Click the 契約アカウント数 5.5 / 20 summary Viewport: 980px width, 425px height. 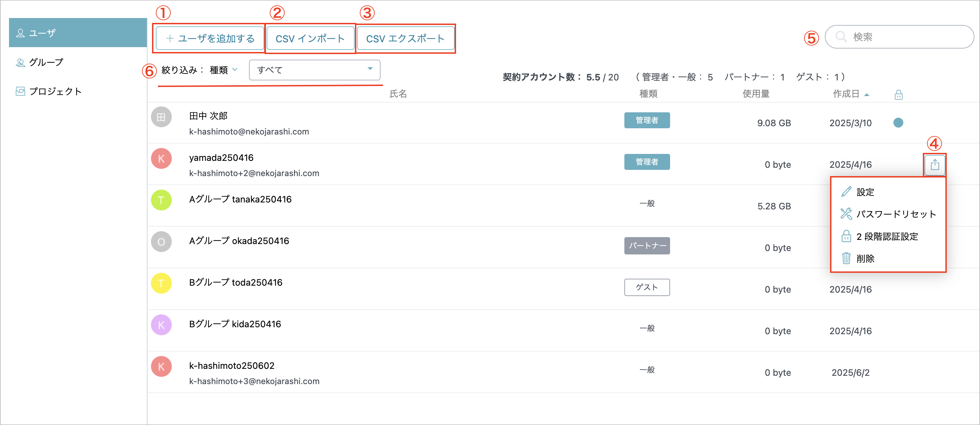coord(561,77)
